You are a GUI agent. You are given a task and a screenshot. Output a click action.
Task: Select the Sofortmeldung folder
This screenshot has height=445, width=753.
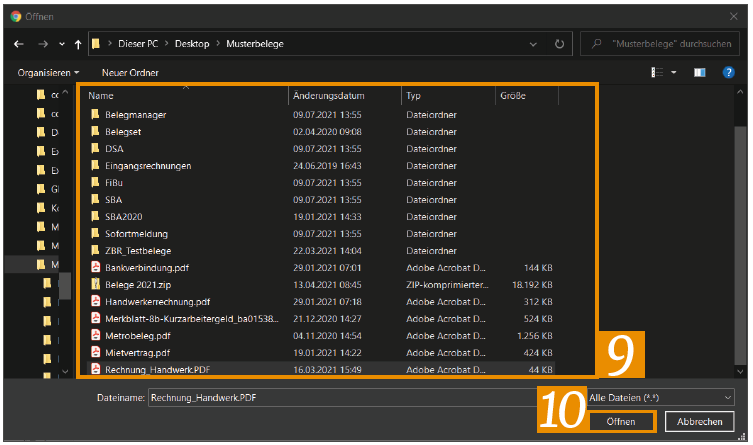pos(136,234)
